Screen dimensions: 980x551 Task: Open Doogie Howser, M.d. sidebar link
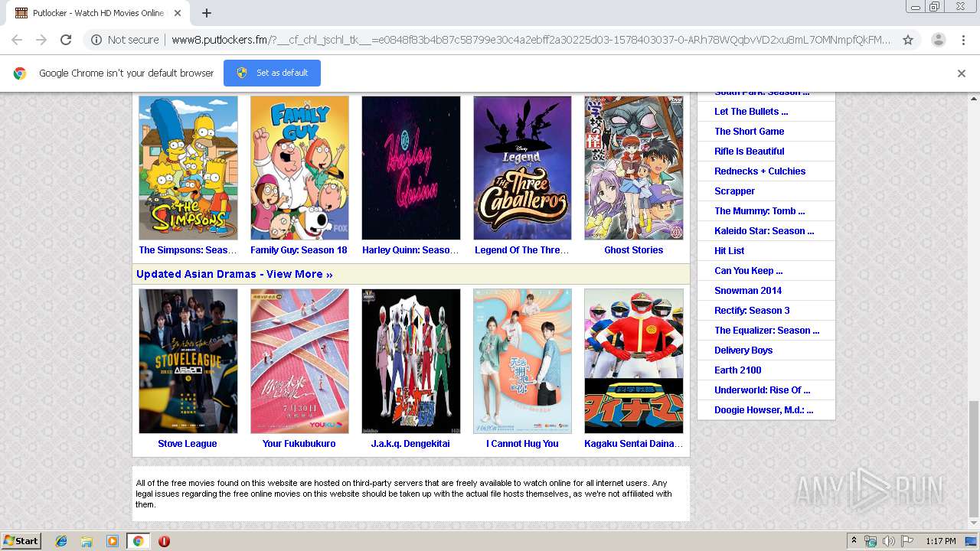pyautogui.click(x=764, y=410)
